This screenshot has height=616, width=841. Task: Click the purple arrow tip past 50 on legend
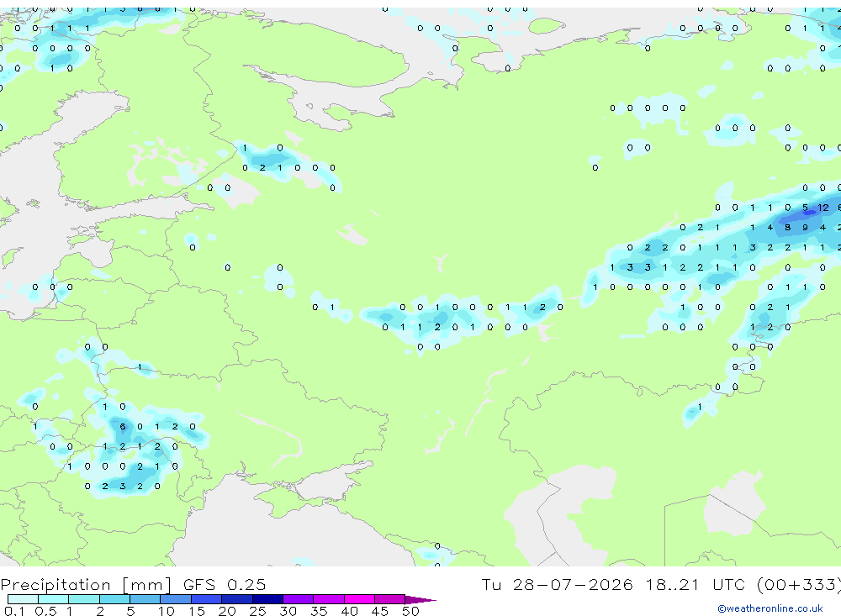click(420, 599)
